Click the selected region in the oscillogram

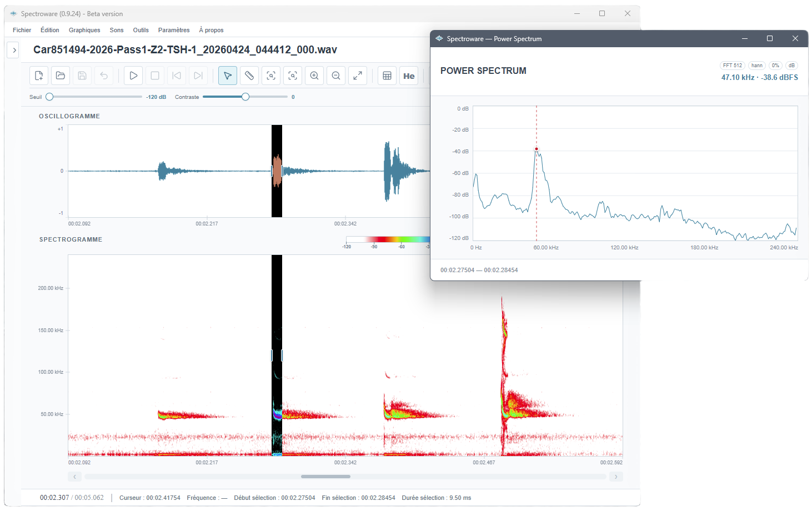click(277, 171)
